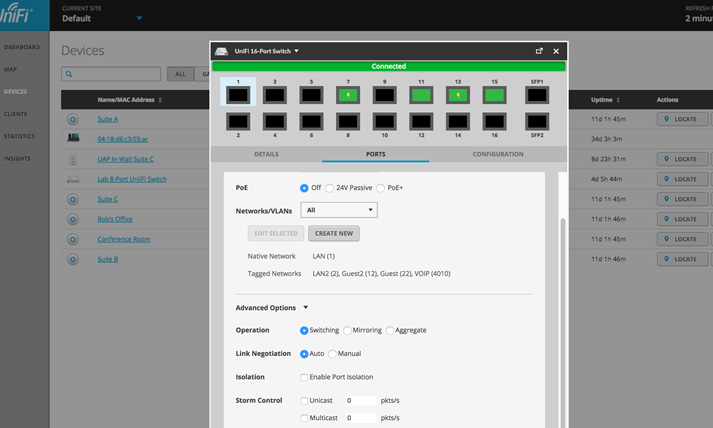Open Insights in the sidebar
This screenshot has width=713, height=428.
pos(17,159)
